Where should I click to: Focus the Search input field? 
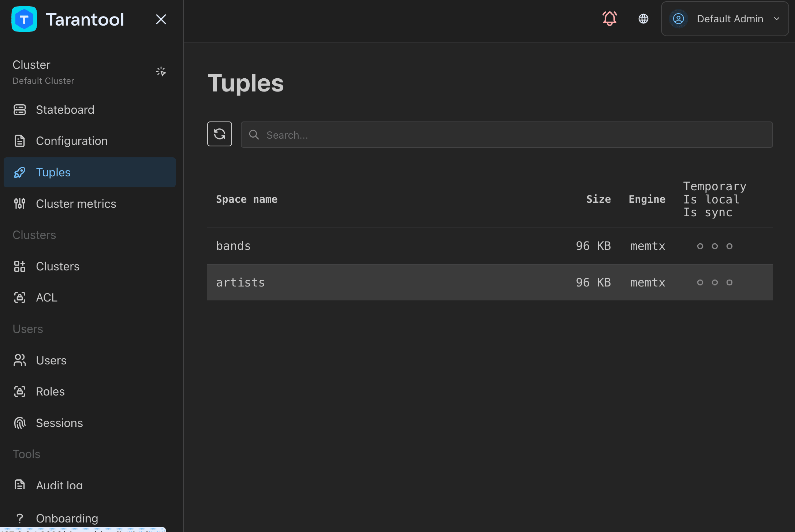point(507,135)
